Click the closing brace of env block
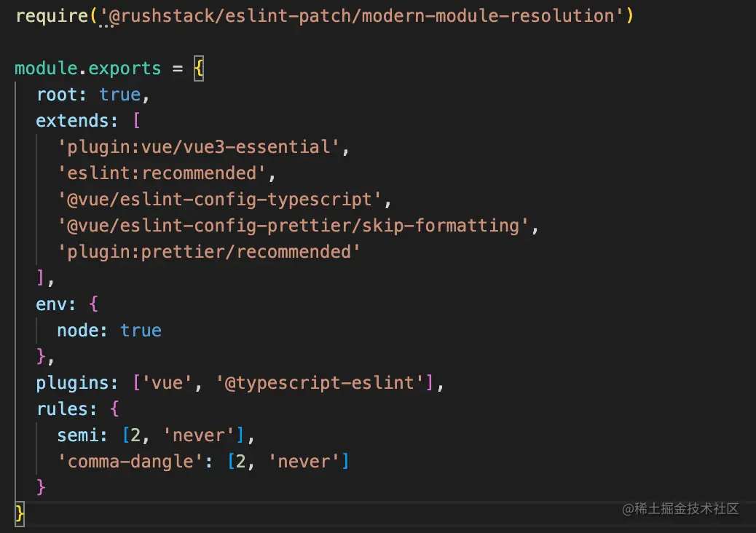Viewport: 756px width, 533px height. tap(41, 356)
